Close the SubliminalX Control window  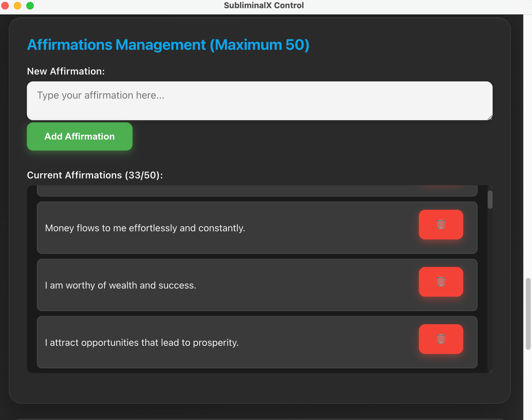[x=5, y=6]
